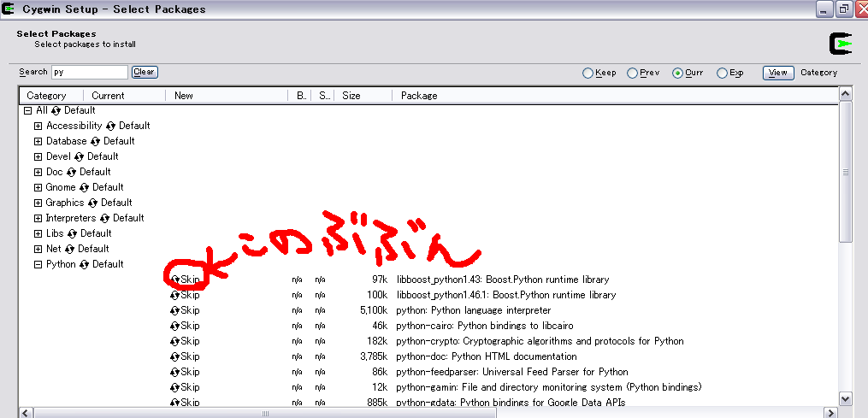
Task: Click the vertical scrollbar up arrow
Action: pyautogui.click(x=845, y=95)
